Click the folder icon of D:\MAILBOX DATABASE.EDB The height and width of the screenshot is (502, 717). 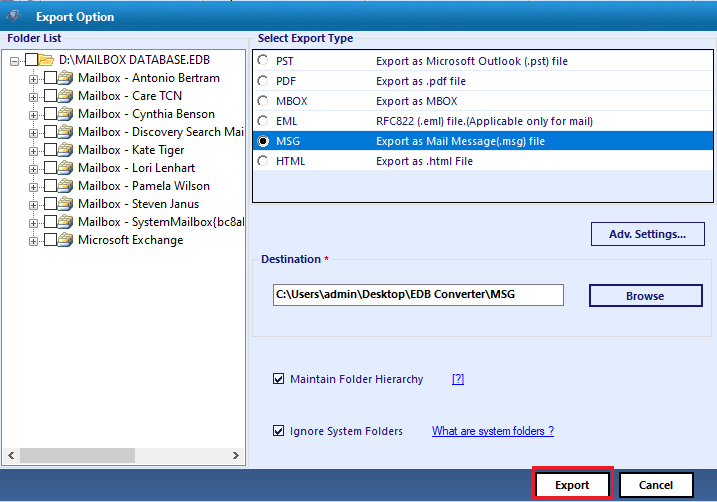point(46,60)
